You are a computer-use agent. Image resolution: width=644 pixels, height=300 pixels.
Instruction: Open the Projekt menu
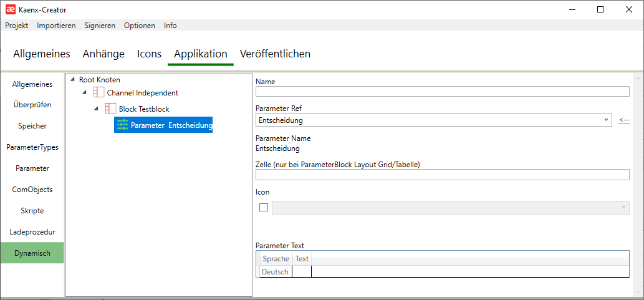[x=17, y=26]
